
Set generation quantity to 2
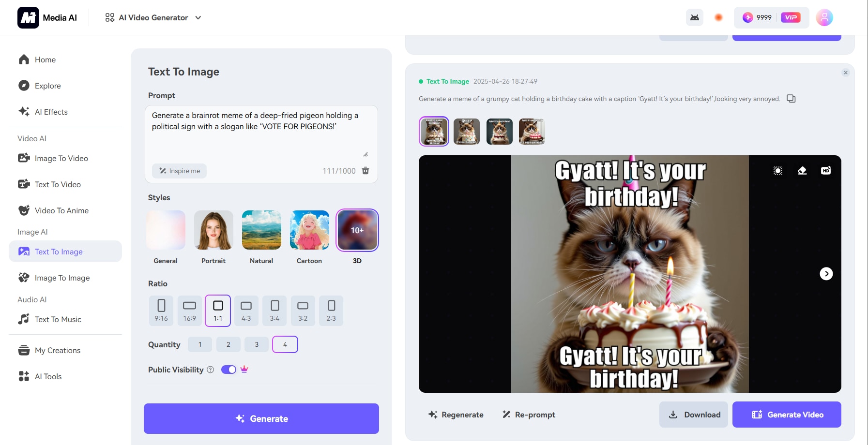228,344
